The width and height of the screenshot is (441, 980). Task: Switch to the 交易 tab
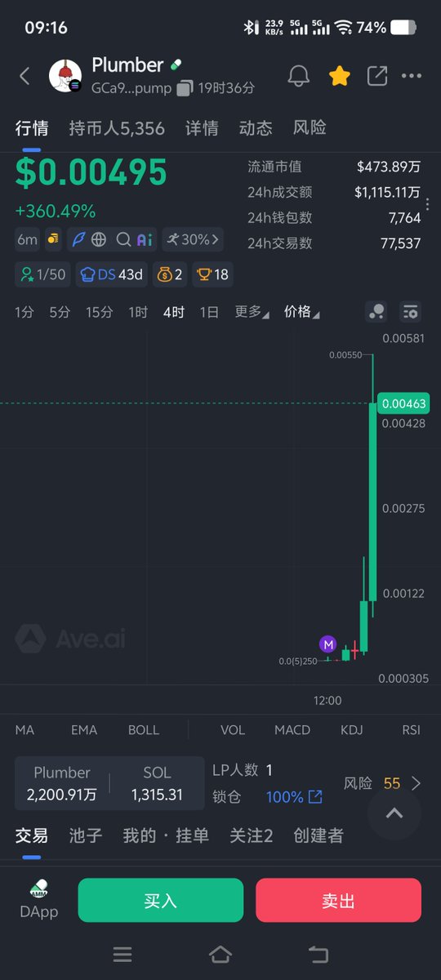coord(32,835)
